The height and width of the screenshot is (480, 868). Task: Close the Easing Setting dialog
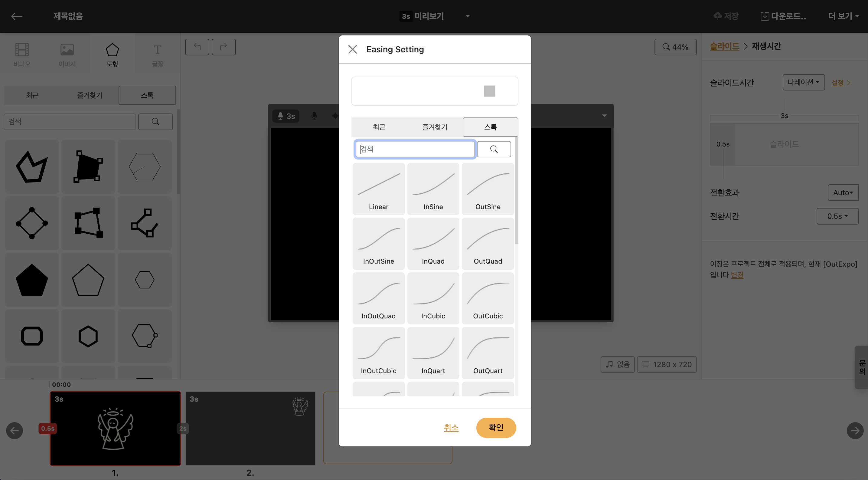[352, 49]
